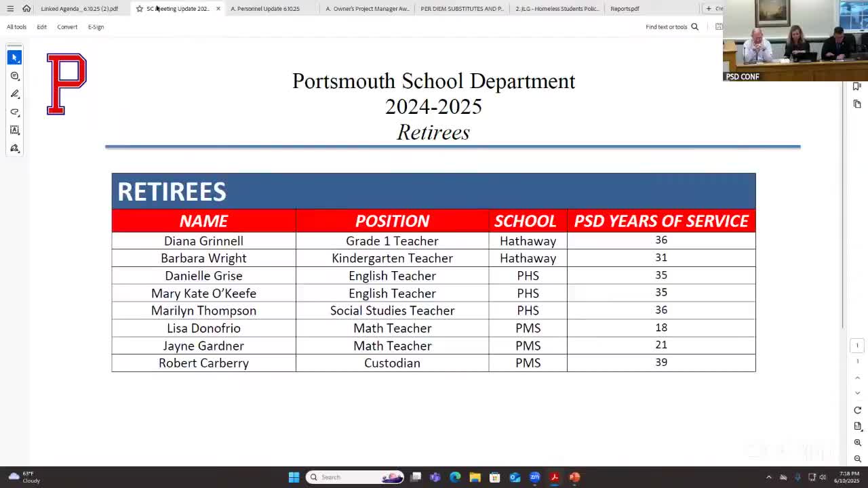Click the Kindergarten Teacher cell
This screenshot has width=868, height=488.
(x=392, y=258)
